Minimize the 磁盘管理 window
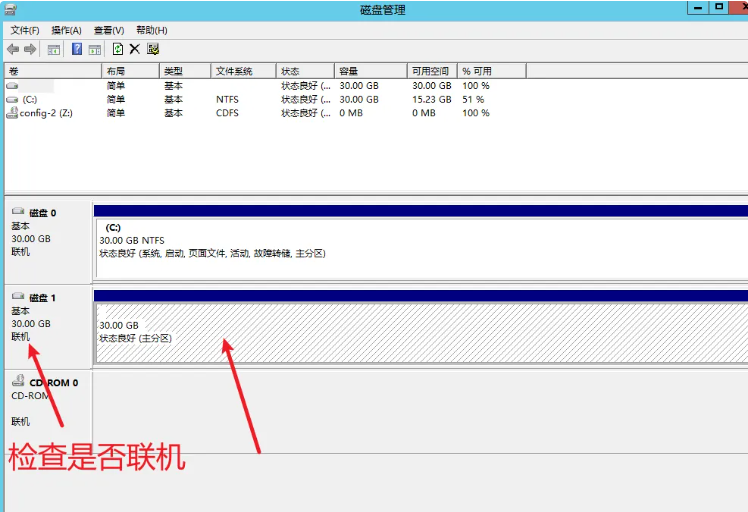 tap(697, 8)
